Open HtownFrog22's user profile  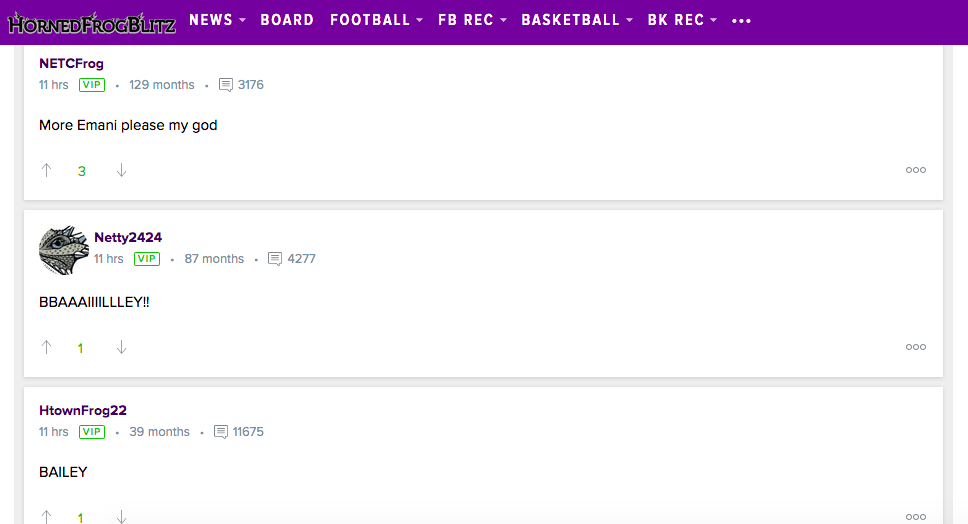83,410
